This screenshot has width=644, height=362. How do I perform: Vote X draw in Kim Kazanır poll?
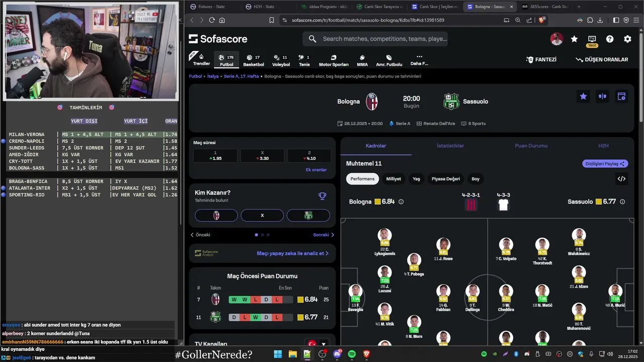click(262, 215)
